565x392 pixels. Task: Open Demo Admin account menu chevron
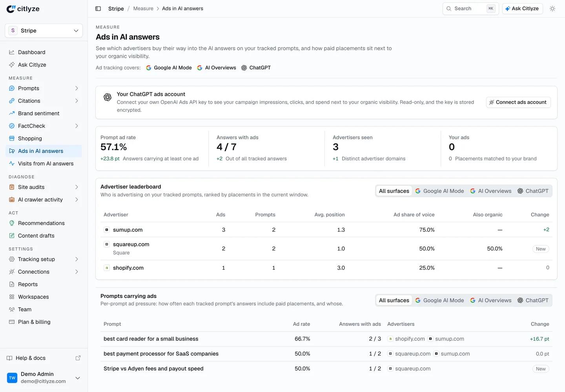[78, 378]
